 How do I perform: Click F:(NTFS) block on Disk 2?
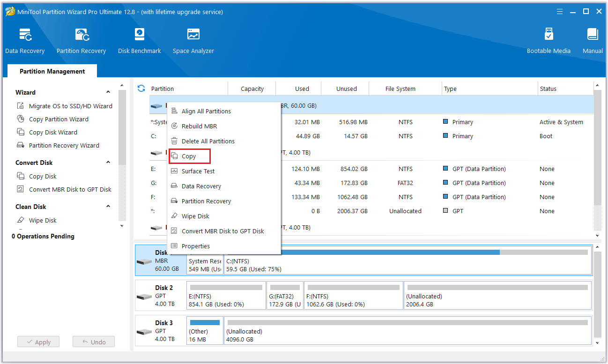tap(354, 296)
